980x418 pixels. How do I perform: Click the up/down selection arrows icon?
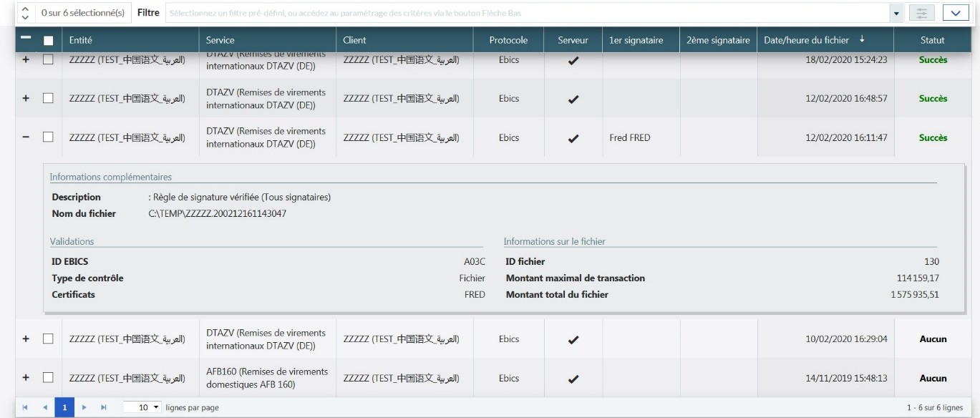[x=26, y=14]
